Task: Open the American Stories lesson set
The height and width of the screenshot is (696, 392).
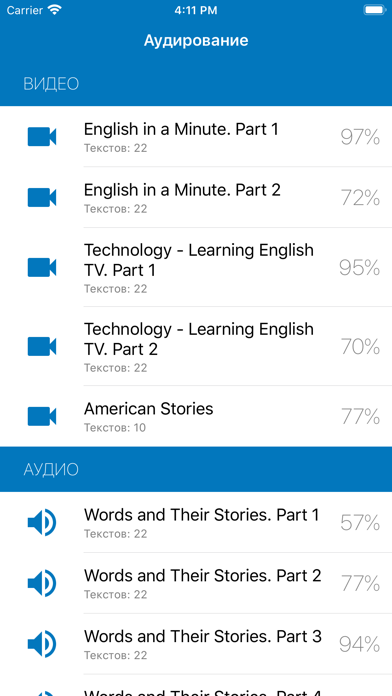Action: coord(196,416)
